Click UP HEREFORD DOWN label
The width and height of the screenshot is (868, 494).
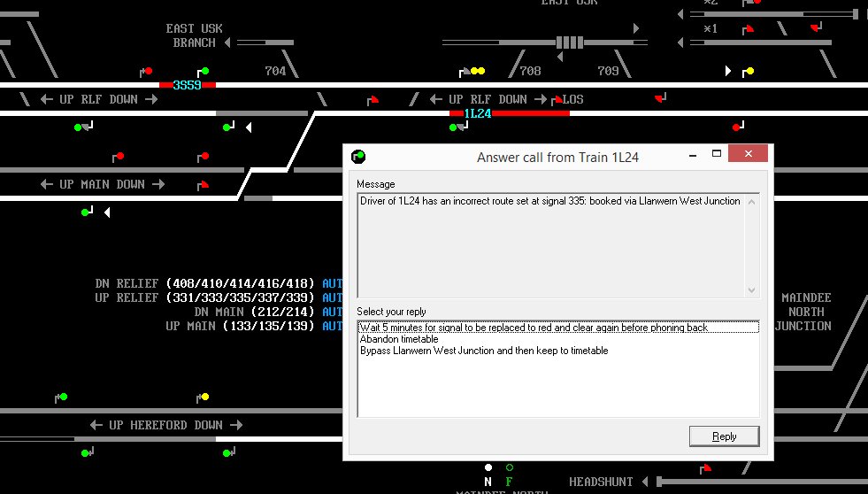click(x=166, y=425)
